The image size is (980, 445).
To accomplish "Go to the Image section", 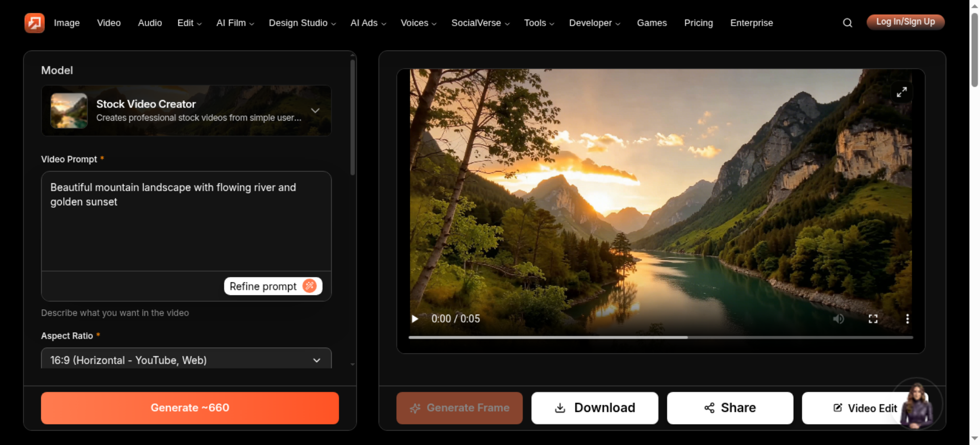I will coord(67,23).
